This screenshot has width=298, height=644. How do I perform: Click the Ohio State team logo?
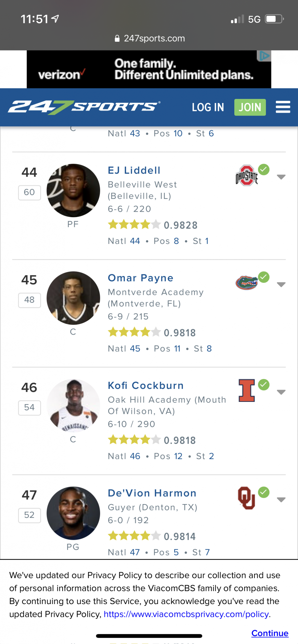pyautogui.click(x=246, y=176)
